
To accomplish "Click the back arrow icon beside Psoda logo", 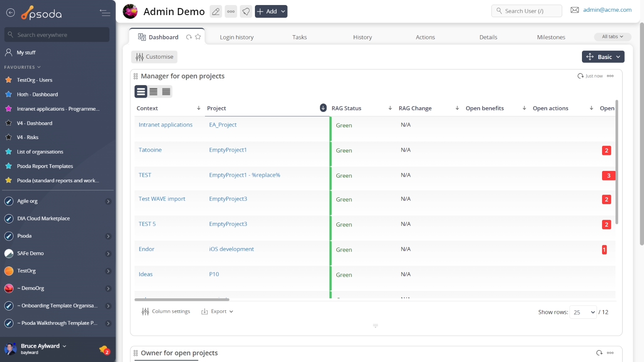I will 10,13.
